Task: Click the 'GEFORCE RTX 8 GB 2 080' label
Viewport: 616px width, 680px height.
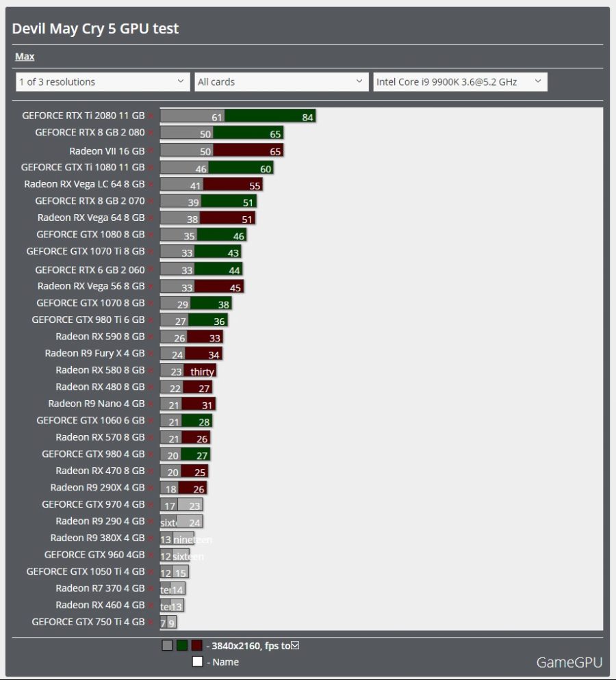Action: pos(90,132)
